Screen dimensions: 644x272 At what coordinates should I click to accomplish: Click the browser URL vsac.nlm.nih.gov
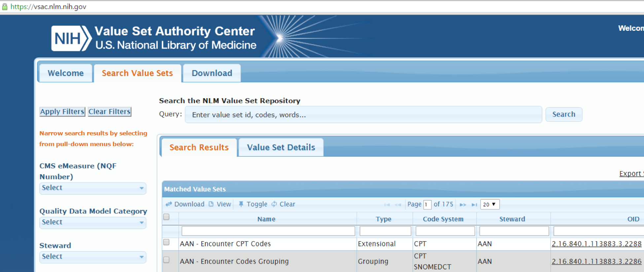[x=48, y=7]
